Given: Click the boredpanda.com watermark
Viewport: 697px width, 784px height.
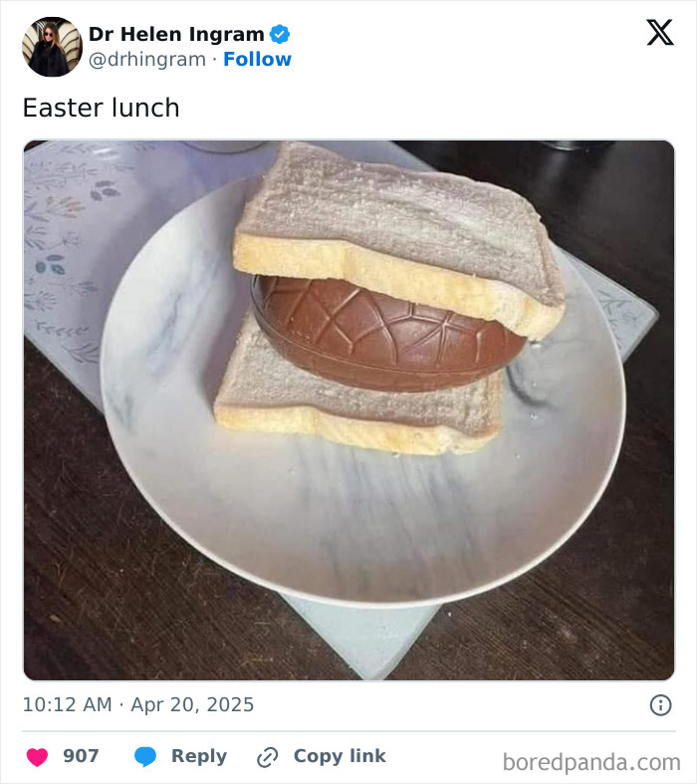Looking at the screenshot, I should tap(590, 763).
